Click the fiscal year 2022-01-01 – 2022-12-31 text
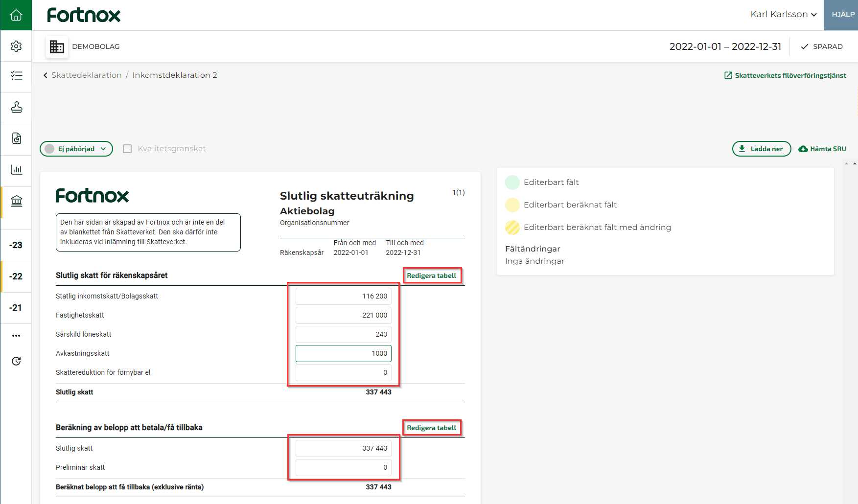This screenshot has height=504, width=858. tap(725, 46)
